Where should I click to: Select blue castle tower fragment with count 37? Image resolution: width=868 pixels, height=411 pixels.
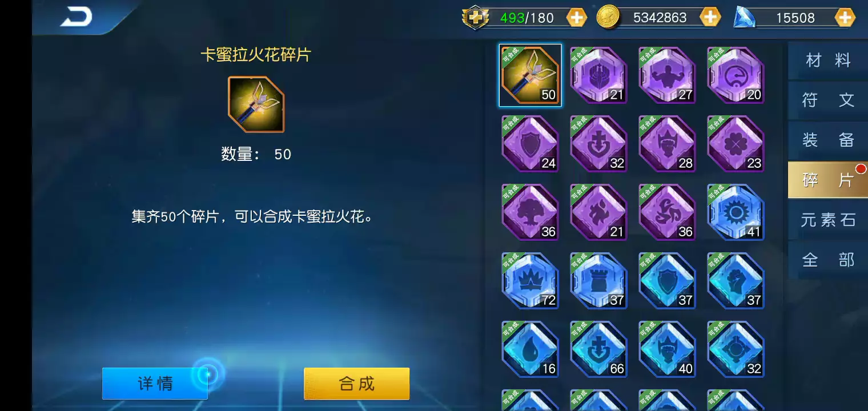tap(598, 281)
